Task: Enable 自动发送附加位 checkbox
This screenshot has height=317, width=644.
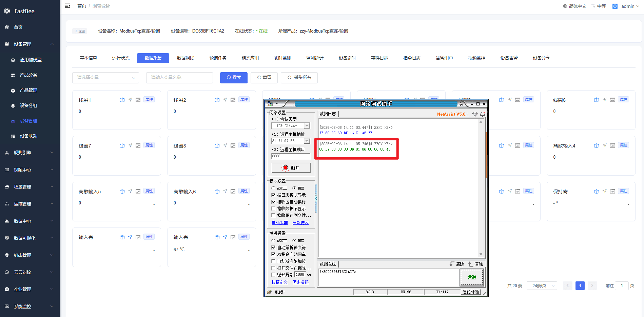Action: [x=273, y=261]
